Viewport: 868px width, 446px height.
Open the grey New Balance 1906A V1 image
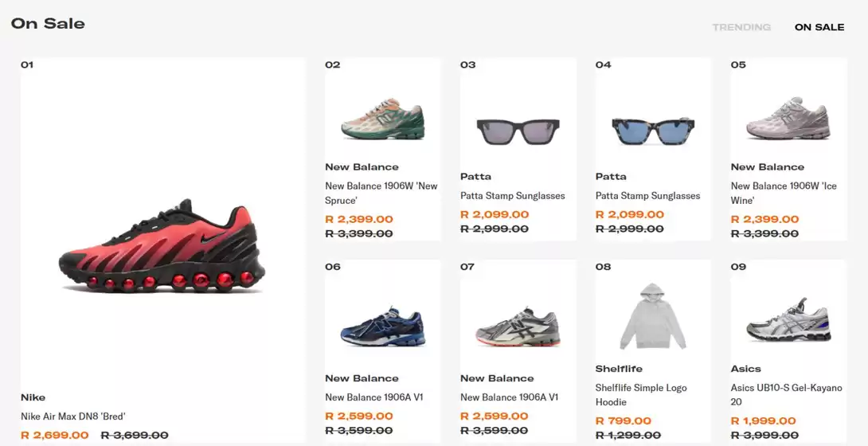[x=518, y=327]
